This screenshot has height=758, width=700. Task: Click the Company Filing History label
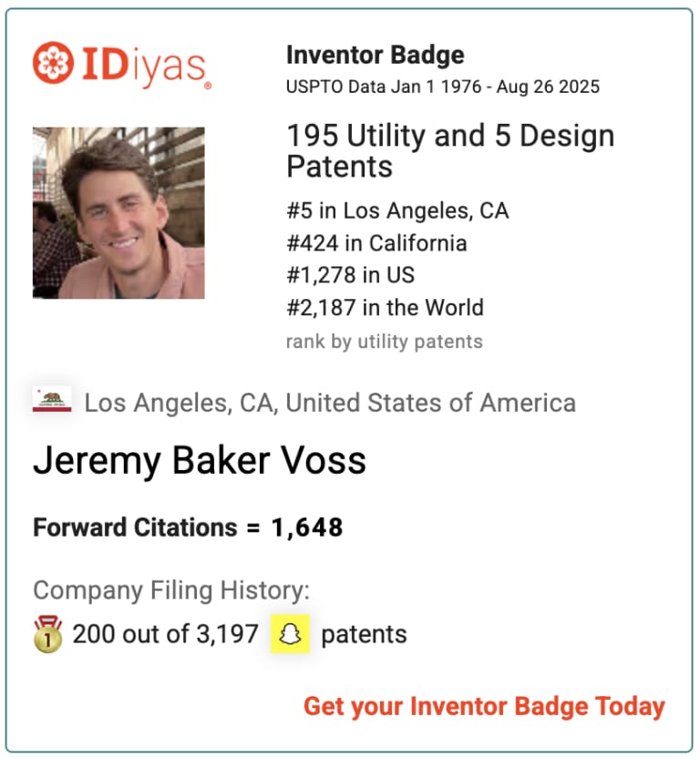(x=171, y=590)
